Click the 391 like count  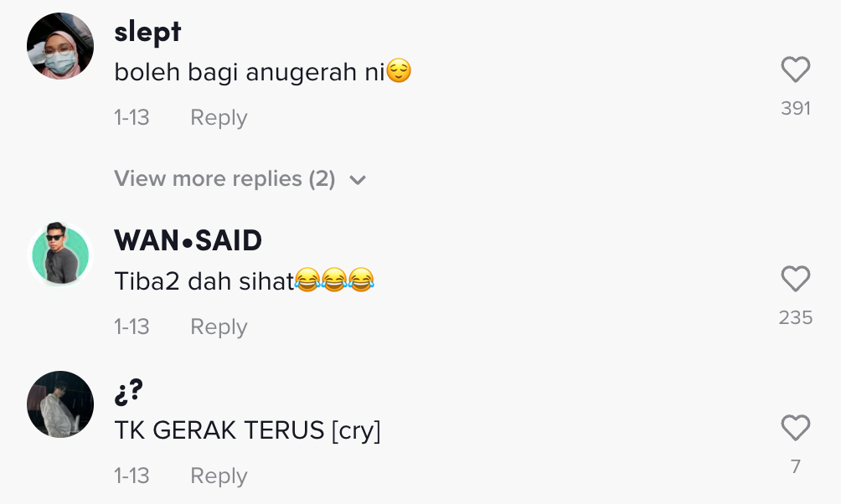pyautogui.click(x=796, y=108)
